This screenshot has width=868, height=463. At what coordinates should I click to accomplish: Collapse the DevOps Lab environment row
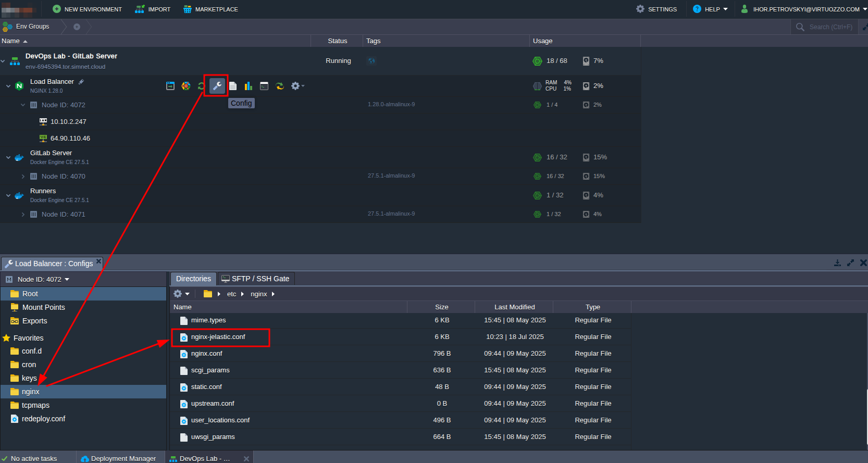[x=3, y=61]
